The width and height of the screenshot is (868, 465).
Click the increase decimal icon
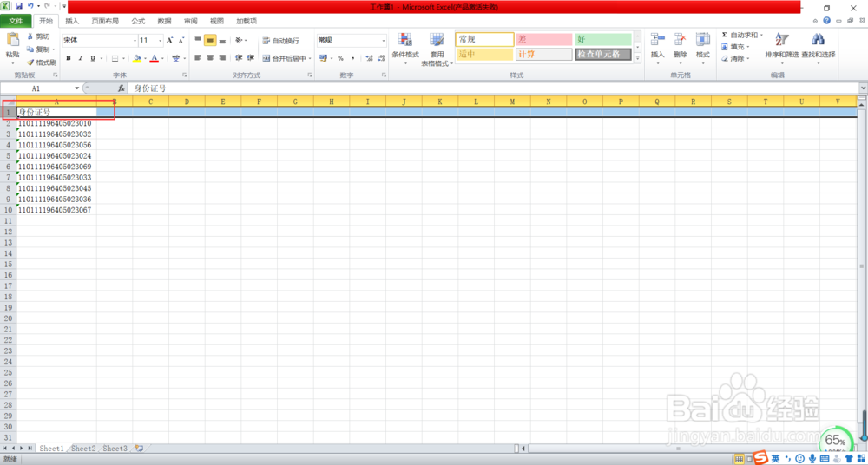coord(369,58)
